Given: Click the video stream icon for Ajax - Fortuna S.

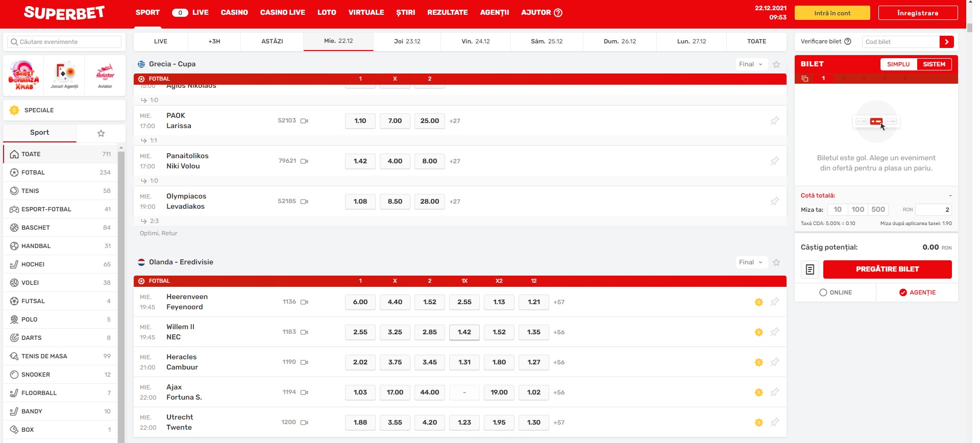Looking at the screenshot, I should [304, 392].
